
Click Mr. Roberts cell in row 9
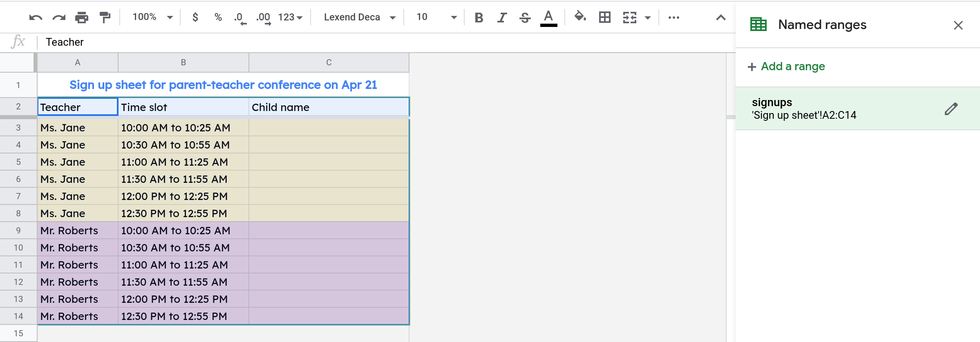[x=78, y=231]
